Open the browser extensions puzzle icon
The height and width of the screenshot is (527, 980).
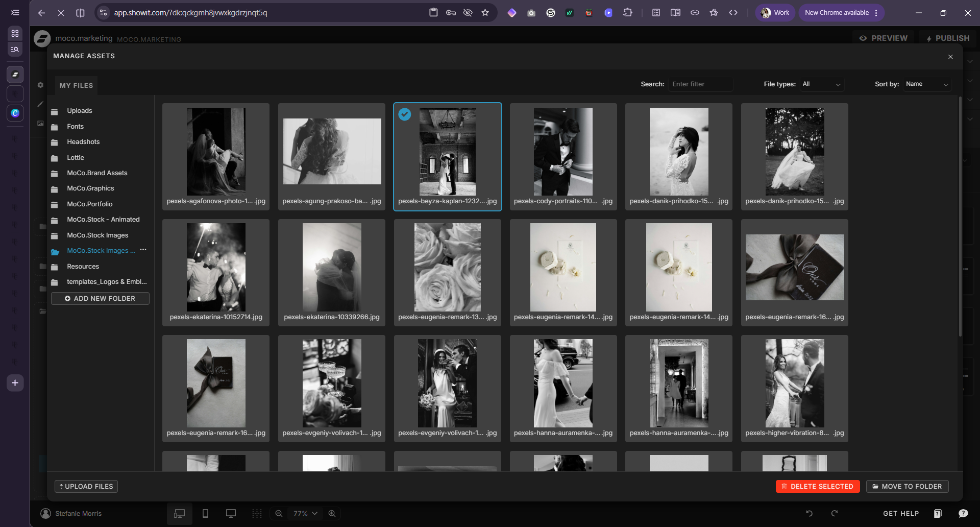pyautogui.click(x=627, y=13)
